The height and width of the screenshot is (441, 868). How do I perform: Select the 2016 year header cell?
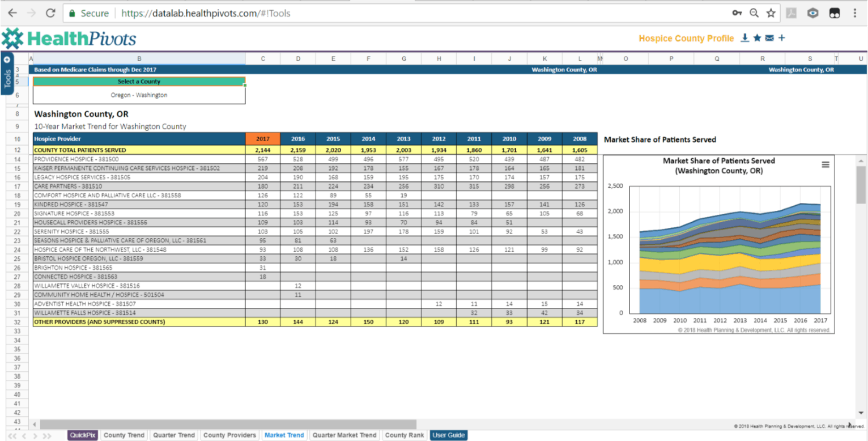pos(298,139)
